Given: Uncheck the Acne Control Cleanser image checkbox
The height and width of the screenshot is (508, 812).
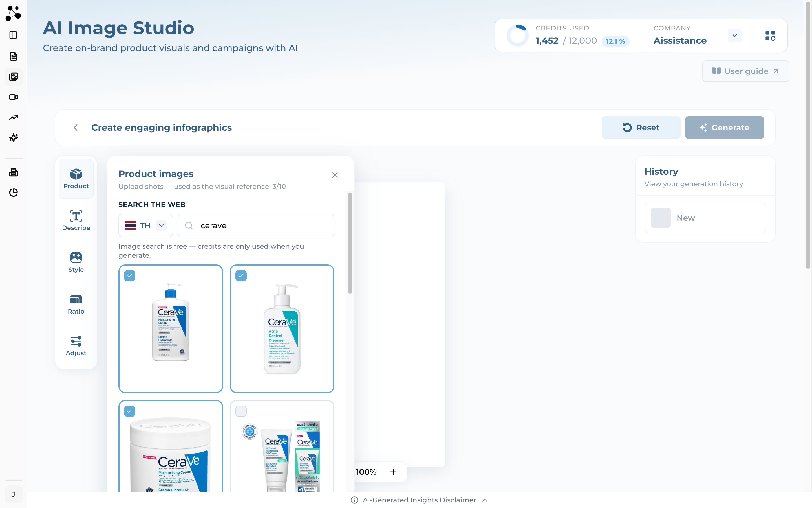Looking at the screenshot, I should (x=241, y=276).
